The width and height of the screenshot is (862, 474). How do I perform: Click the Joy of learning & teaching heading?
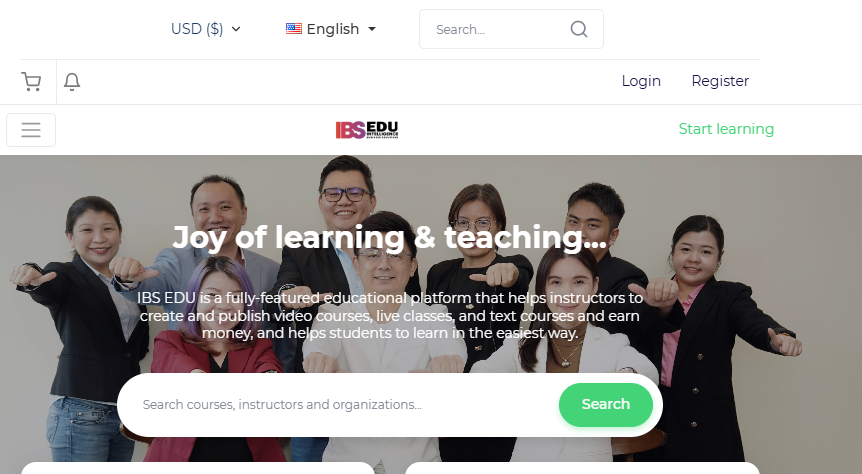pyautogui.click(x=390, y=238)
